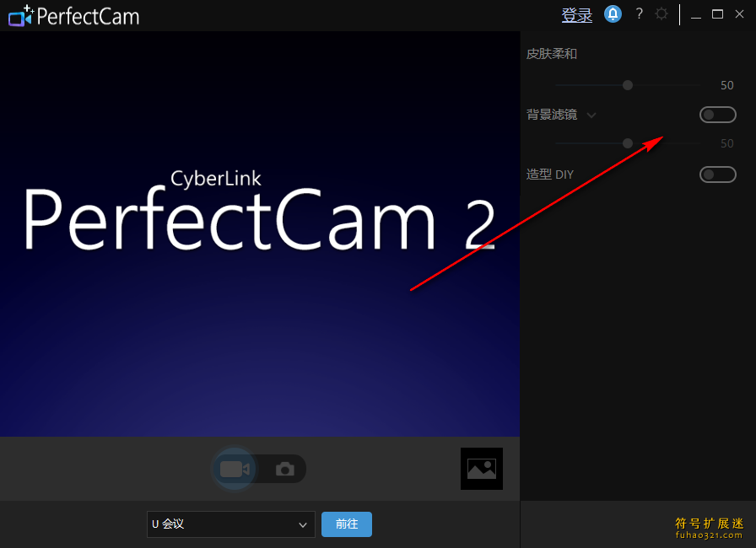Open the captured image gallery thumbnail
The image size is (756, 548).
click(x=481, y=469)
